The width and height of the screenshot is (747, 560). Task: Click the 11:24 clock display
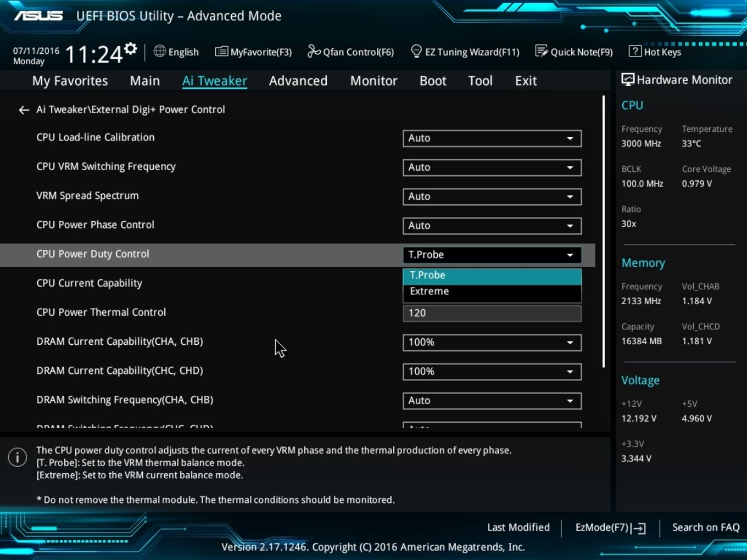(x=94, y=54)
